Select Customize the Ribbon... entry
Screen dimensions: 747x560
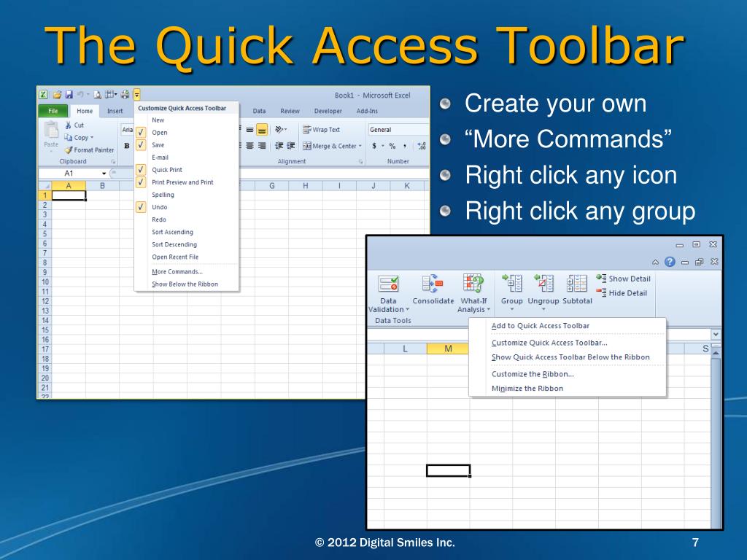(x=568, y=374)
